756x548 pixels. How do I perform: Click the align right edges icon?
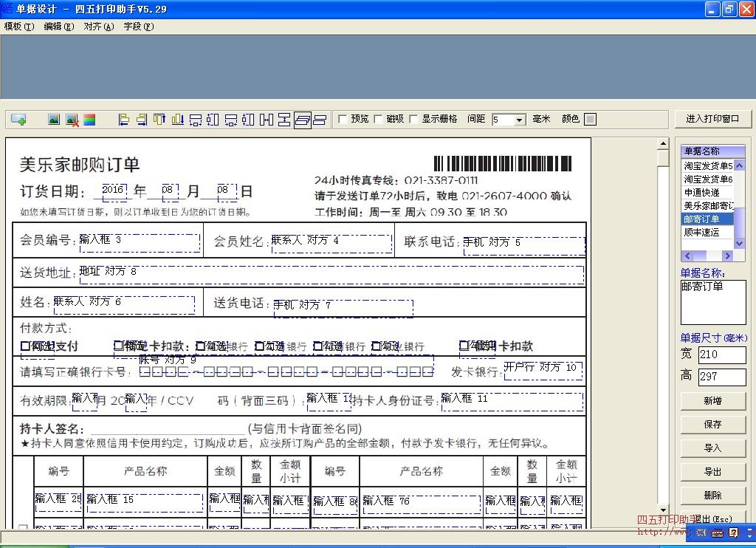coord(141,119)
